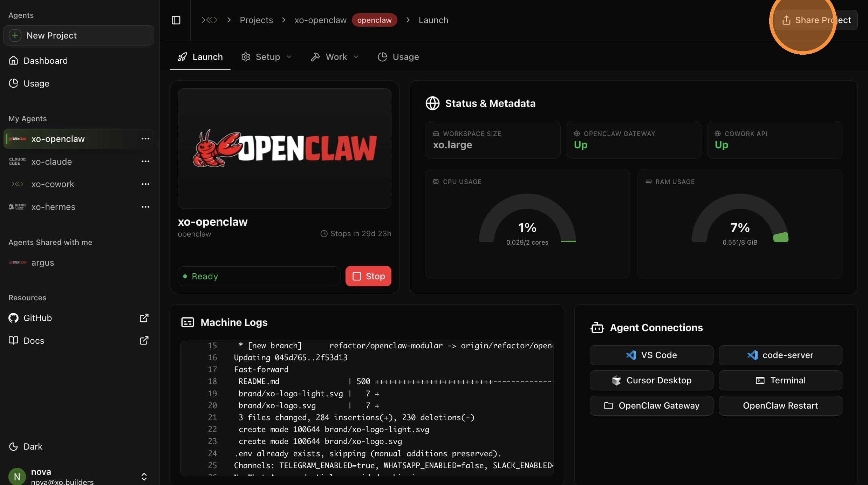Click the xo-openclaw breadcrumb link
Viewport: 868px width, 485px height.
click(x=320, y=20)
